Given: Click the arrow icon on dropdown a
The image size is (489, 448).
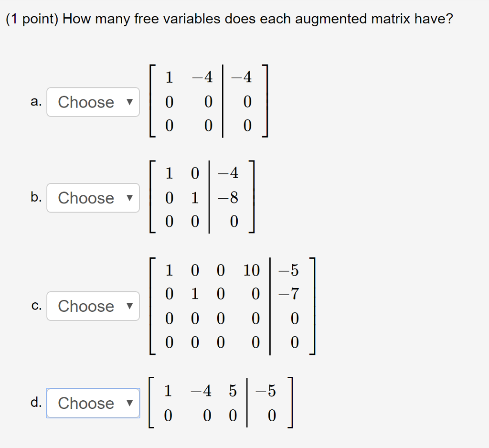Looking at the screenshot, I should [129, 102].
